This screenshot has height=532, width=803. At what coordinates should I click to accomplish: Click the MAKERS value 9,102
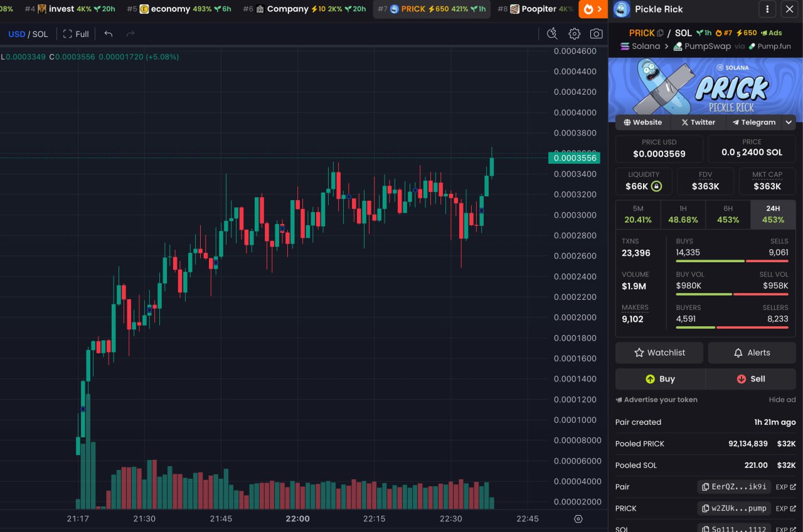tap(632, 319)
